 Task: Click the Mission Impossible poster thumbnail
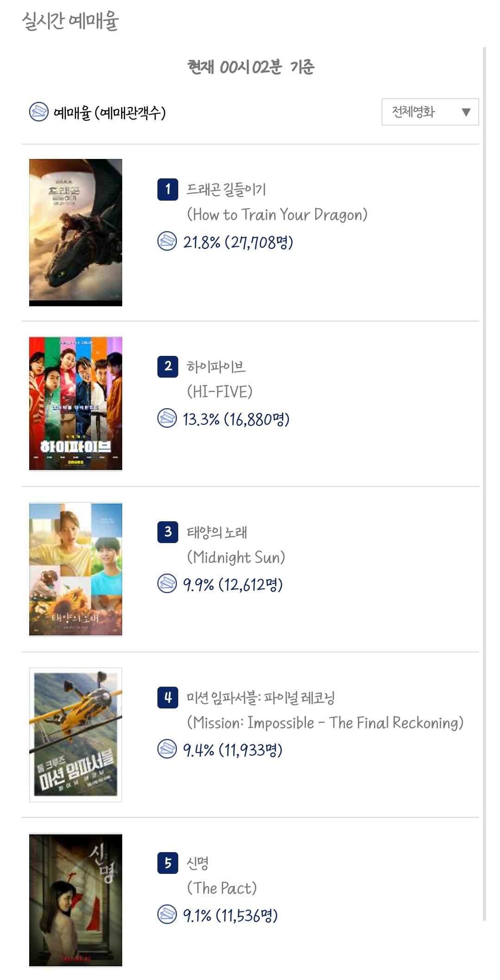point(75,734)
